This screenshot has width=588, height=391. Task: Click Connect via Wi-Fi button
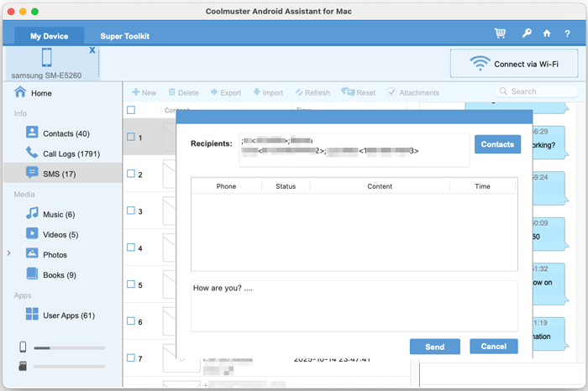coord(514,63)
